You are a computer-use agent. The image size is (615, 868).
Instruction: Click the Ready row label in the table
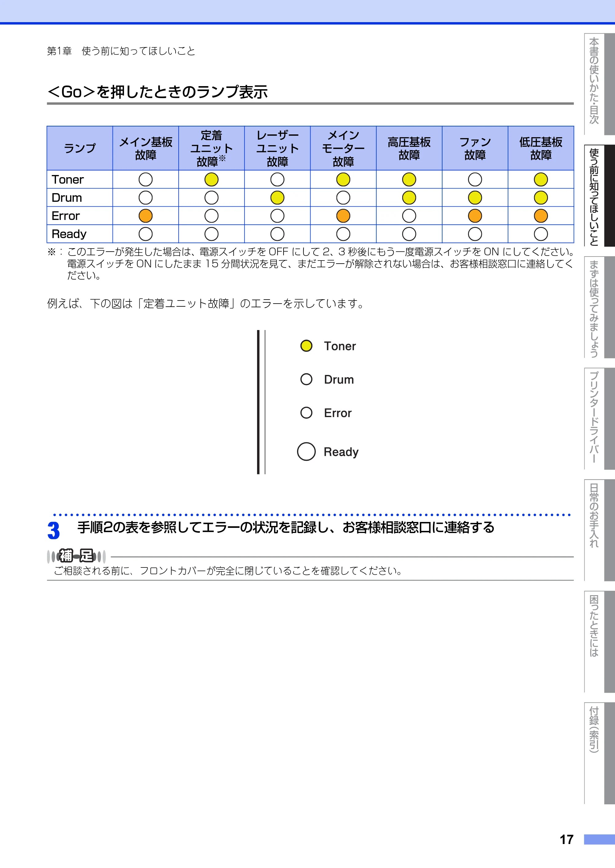pyautogui.click(x=69, y=234)
